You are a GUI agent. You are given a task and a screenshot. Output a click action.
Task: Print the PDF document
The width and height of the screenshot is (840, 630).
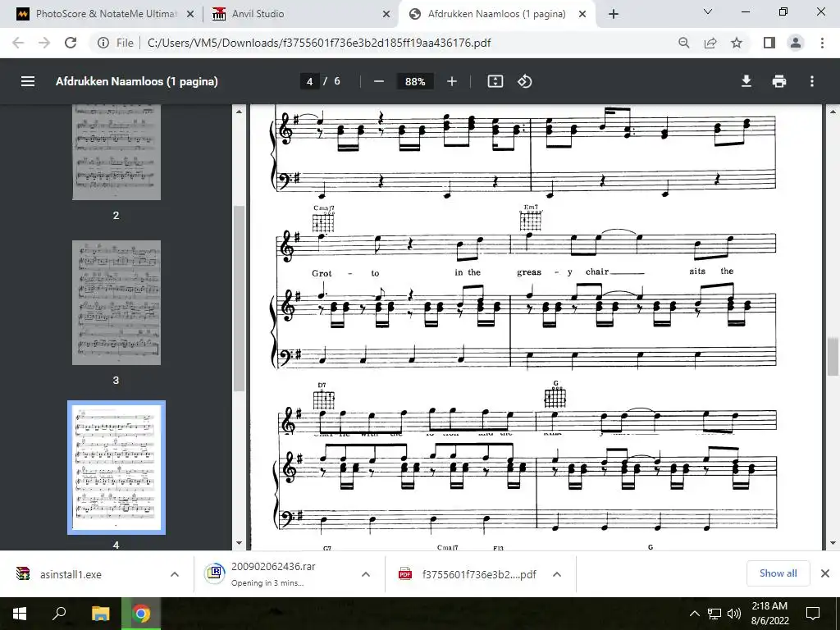pos(779,81)
